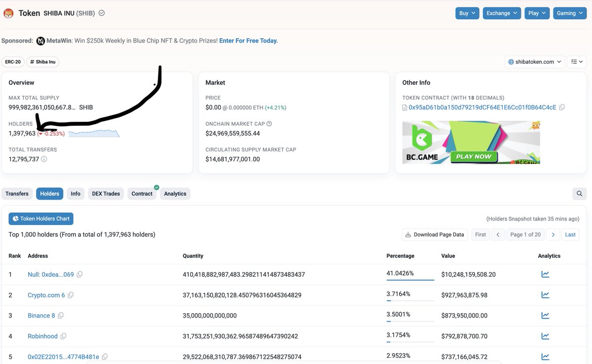The height and width of the screenshot is (364, 592).
Task: Open Binance 8 holder address
Action: 41,316
